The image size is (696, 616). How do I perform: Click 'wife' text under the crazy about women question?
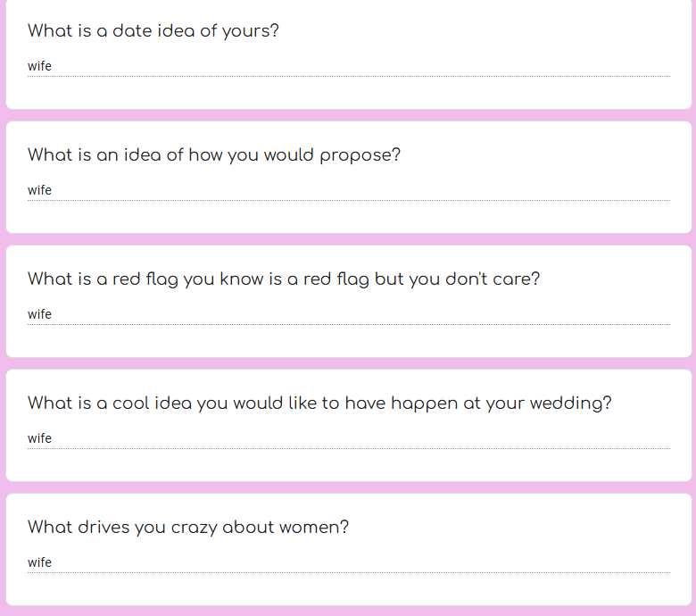tap(39, 562)
